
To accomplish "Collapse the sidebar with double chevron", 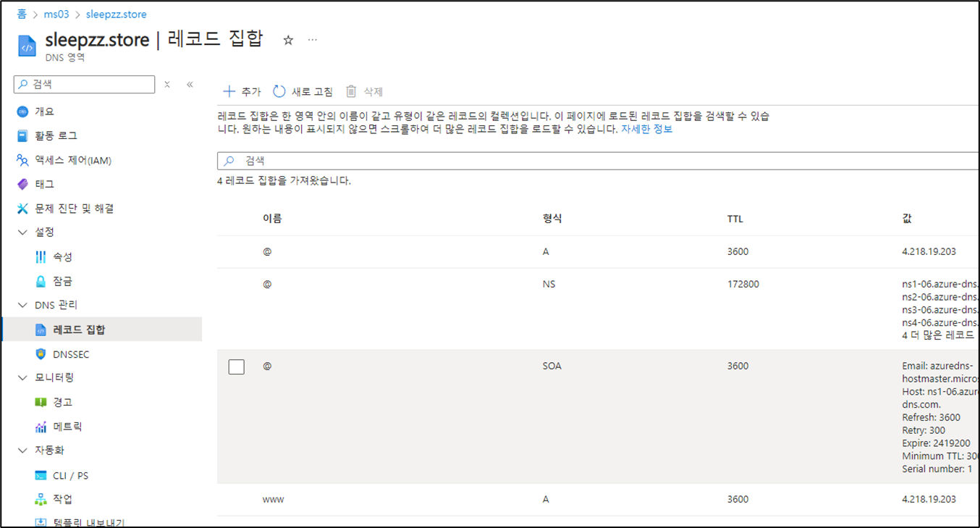I will [190, 84].
